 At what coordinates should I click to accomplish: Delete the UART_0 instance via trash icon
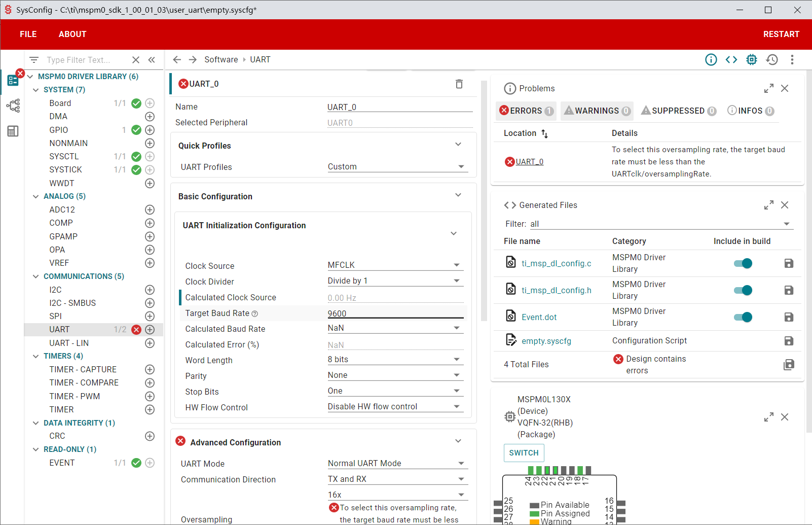459,84
